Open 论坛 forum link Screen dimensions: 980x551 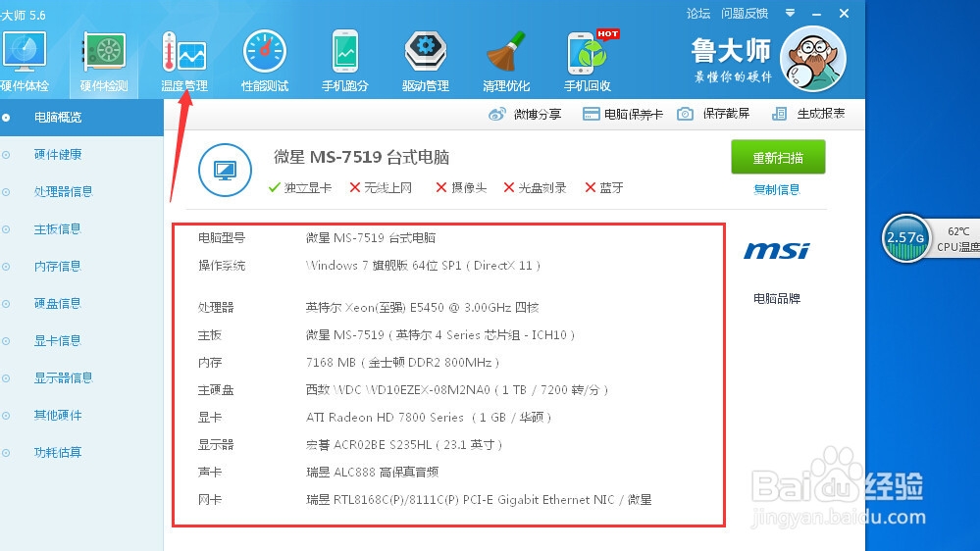pos(698,13)
